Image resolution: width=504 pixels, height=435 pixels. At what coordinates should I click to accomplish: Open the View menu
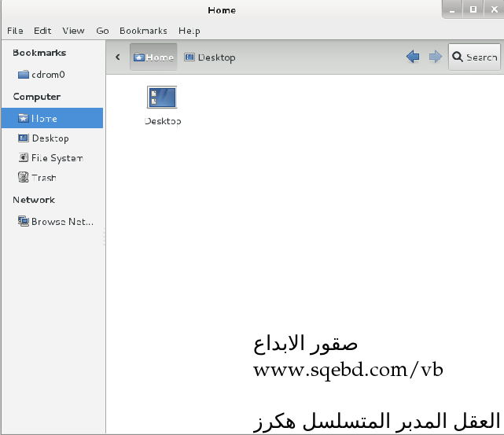(73, 31)
